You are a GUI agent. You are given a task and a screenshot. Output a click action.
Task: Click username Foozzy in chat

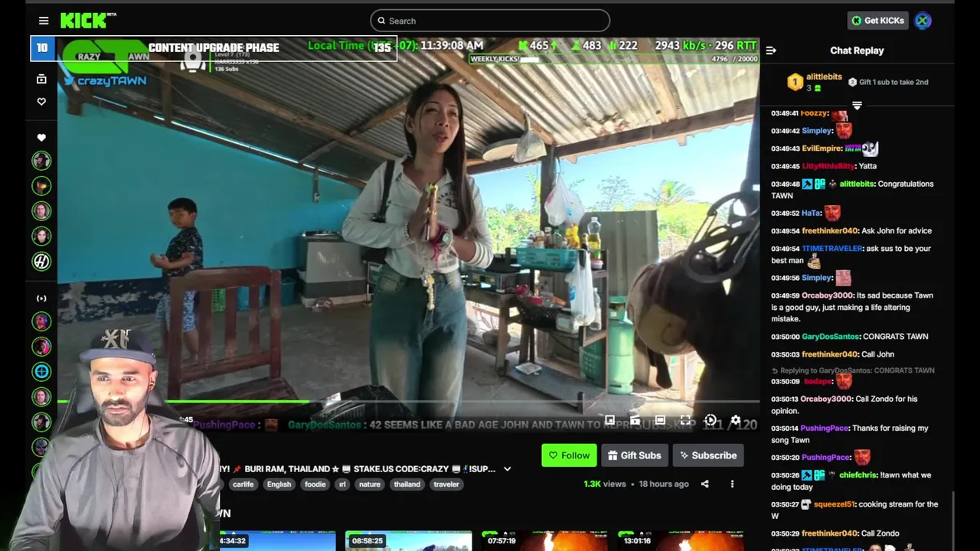pos(815,113)
